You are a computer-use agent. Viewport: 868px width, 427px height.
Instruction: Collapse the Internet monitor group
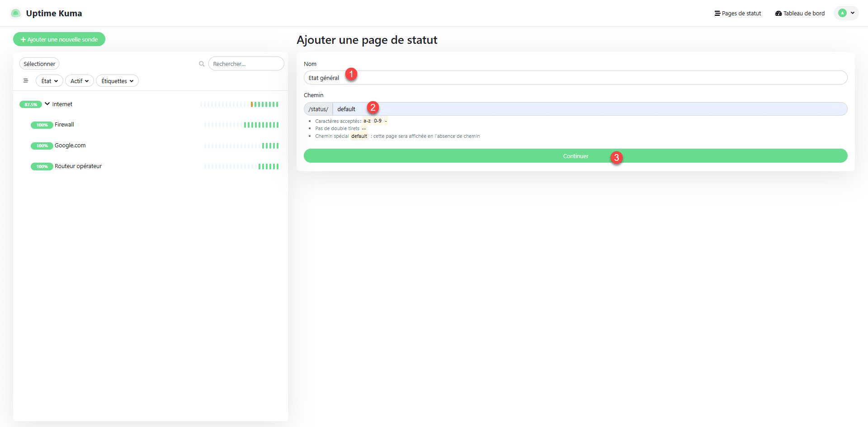point(47,104)
